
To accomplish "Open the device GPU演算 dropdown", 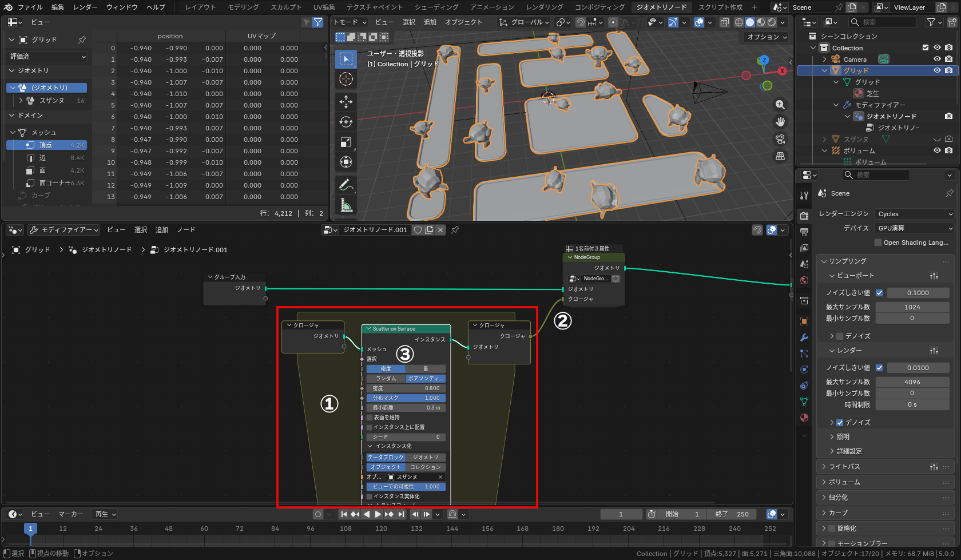I will pos(914,228).
